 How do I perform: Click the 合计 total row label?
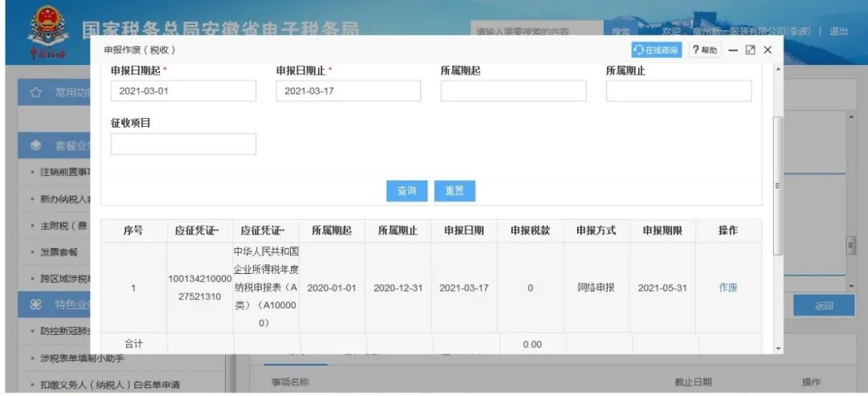coord(133,344)
